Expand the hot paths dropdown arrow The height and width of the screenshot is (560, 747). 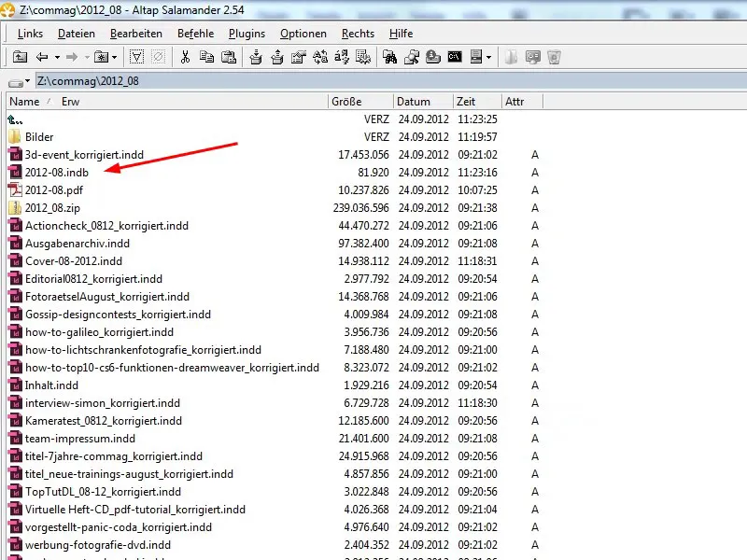pos(114,58)
